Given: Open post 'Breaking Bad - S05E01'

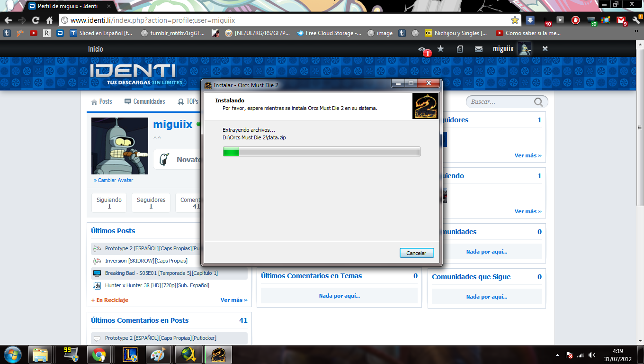Looking at the screenshot, I should 161,273.
